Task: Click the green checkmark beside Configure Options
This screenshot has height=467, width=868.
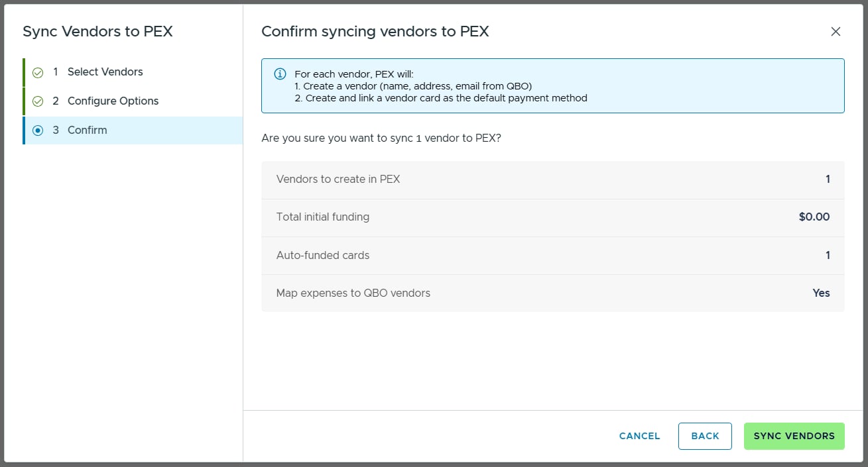Action: pyautogui.click(x=38, y=101)
